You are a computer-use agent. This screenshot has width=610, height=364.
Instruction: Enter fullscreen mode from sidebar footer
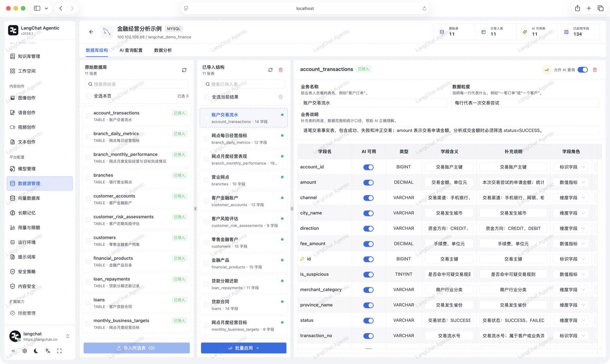(59, 351)
